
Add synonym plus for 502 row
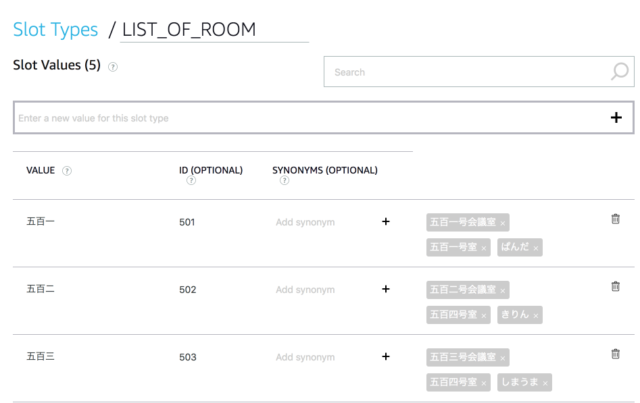385,289
